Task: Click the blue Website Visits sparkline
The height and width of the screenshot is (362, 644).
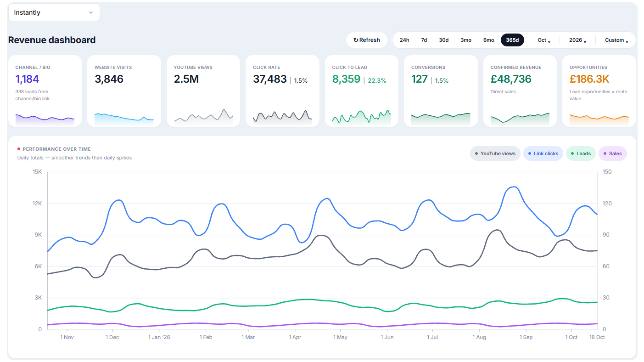Action: coord(124,119)
